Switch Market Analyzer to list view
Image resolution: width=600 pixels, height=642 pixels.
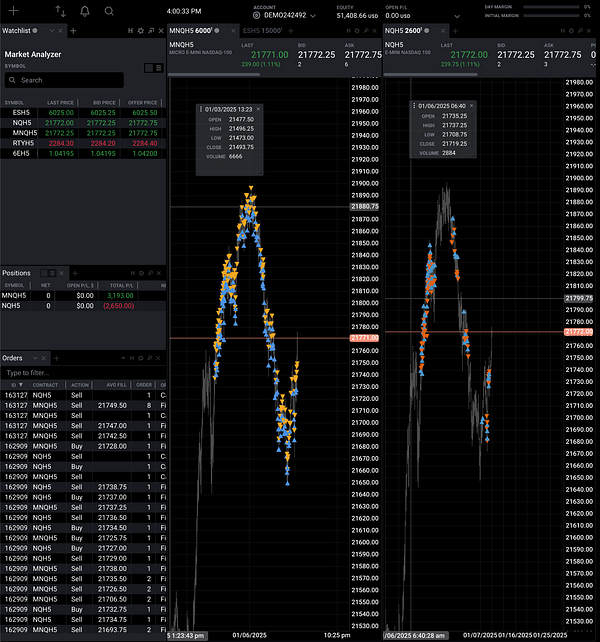158,68
